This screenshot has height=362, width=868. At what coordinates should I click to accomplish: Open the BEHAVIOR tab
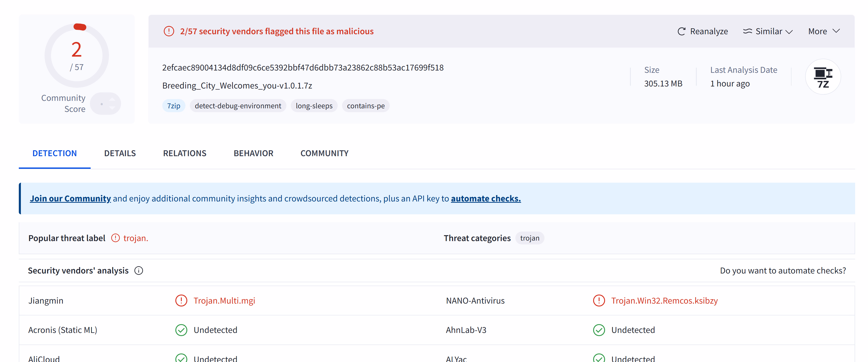coord(253,153)
